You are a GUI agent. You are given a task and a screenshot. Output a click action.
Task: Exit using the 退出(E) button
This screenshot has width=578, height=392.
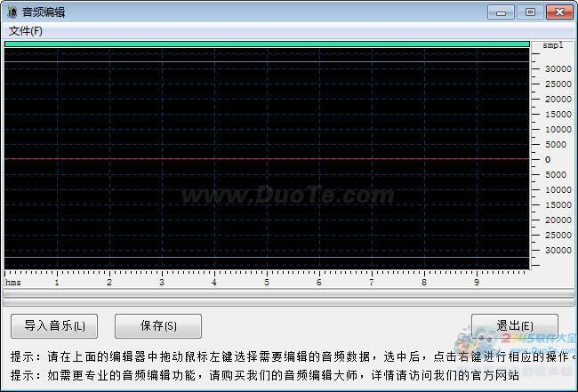pyautogui.click(x=515, y=326)
